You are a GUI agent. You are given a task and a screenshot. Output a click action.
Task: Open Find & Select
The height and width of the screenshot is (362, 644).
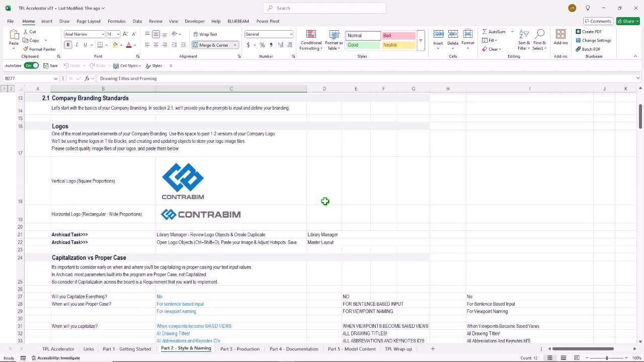pyautogui.click(x=539, y=40)
